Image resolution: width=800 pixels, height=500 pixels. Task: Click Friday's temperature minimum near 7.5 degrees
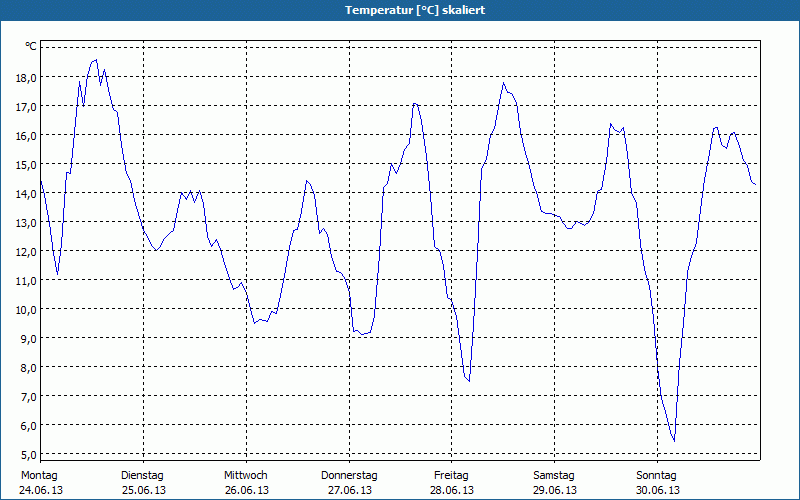(x=468, y=381)
